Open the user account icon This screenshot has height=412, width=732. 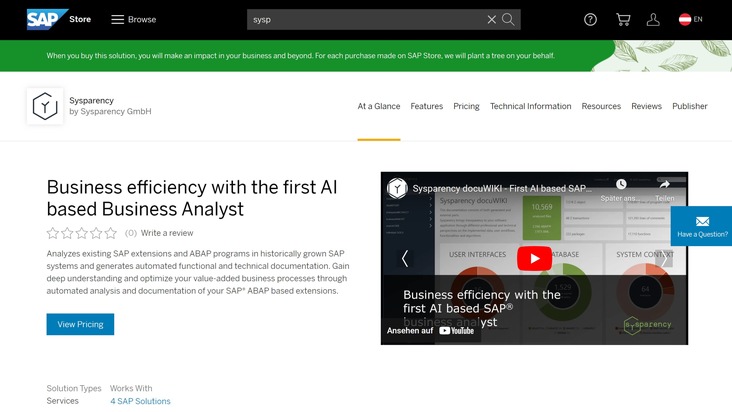pyautogui.click(x=653, y=20)
